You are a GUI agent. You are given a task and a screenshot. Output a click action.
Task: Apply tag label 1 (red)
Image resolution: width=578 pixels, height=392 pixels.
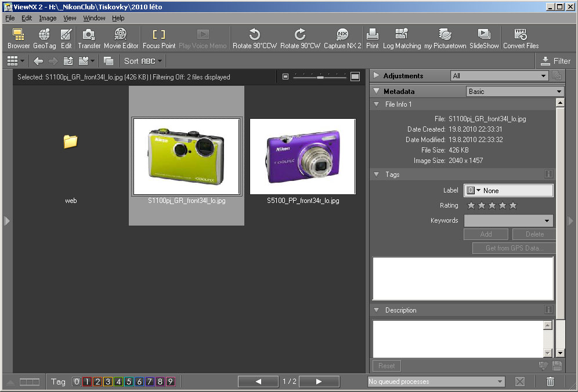tap(86, 382)
